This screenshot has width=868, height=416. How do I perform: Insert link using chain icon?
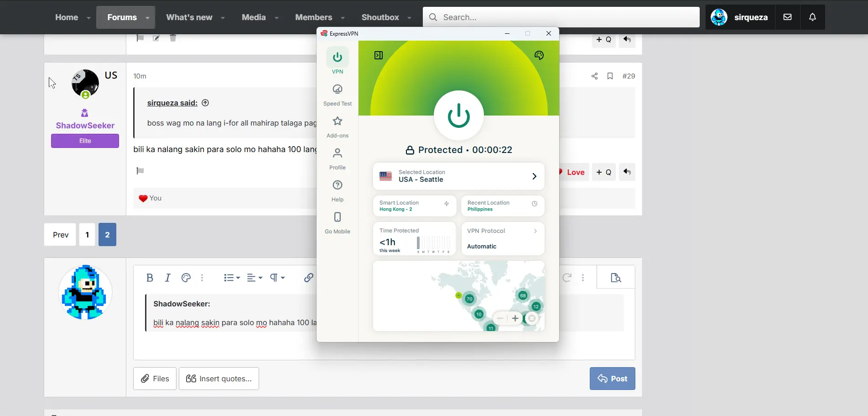pyautogui.click(x=309, y=278)
